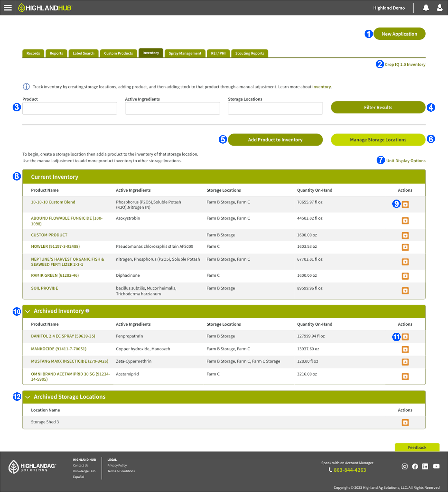
Task: Open the action icon for DANITOL 2.4 EC SPRAY
Action: coord(405,337)
